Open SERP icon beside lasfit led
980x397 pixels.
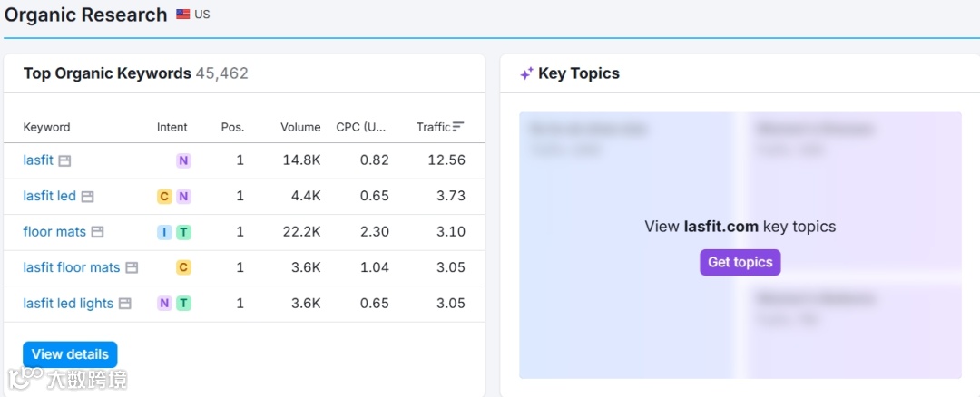pyautogui.click(x=87, y=197)
